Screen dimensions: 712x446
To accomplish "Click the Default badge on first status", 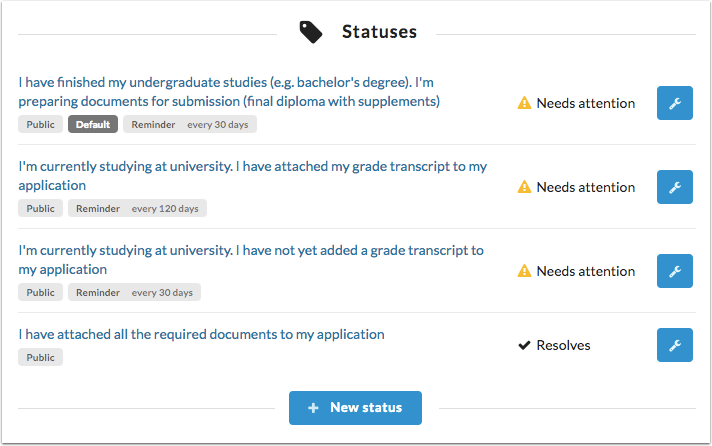I will [93, 125].
